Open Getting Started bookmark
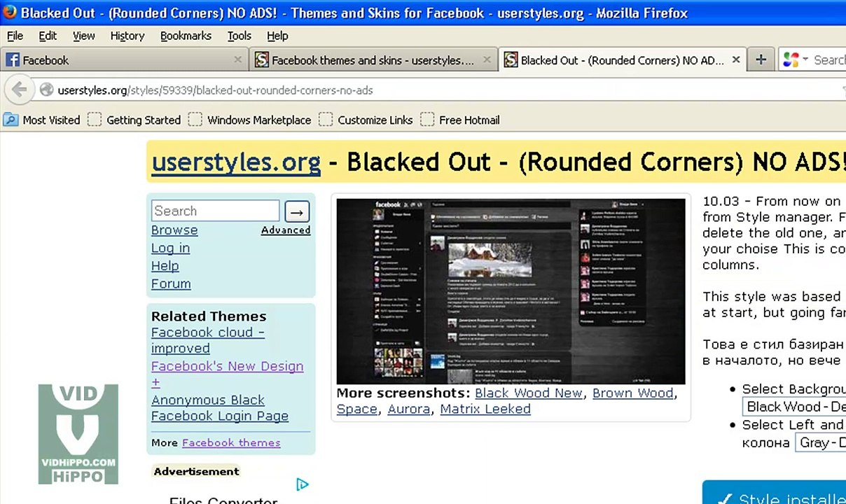This screenshot has height=504, width=846. [x=134, y=120]
